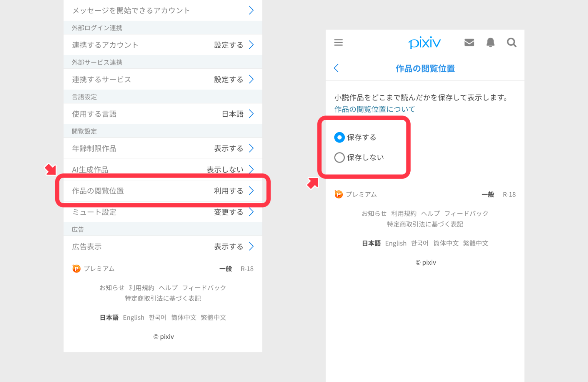Click the English language link in left footer
Viewport: 588px width, 382px height.
134,317
